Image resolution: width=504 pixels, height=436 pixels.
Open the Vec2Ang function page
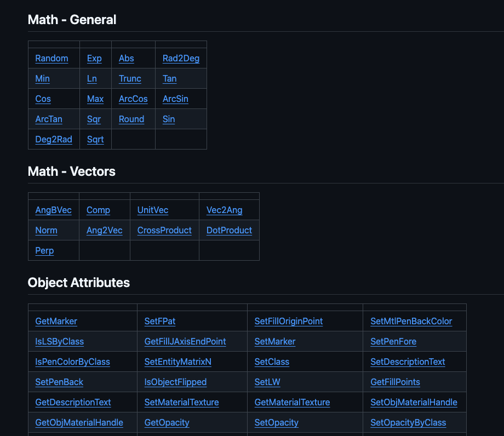[x=224, y=210]
